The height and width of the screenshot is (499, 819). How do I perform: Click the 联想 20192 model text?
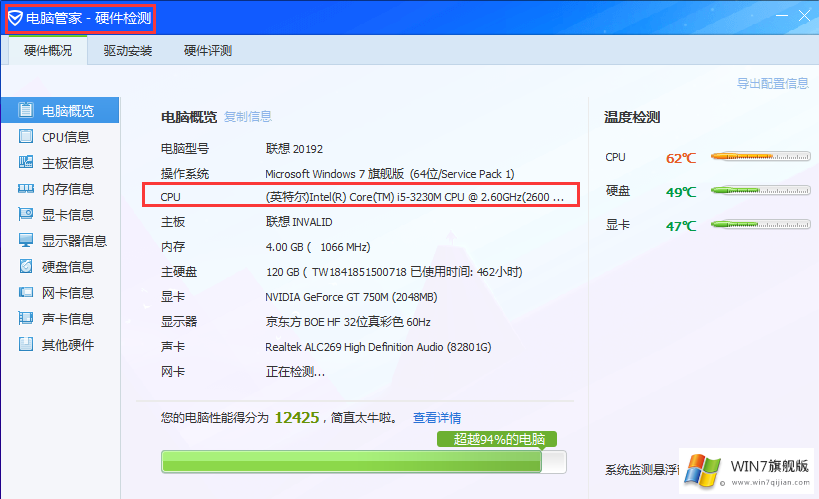(x=294, y=149)
